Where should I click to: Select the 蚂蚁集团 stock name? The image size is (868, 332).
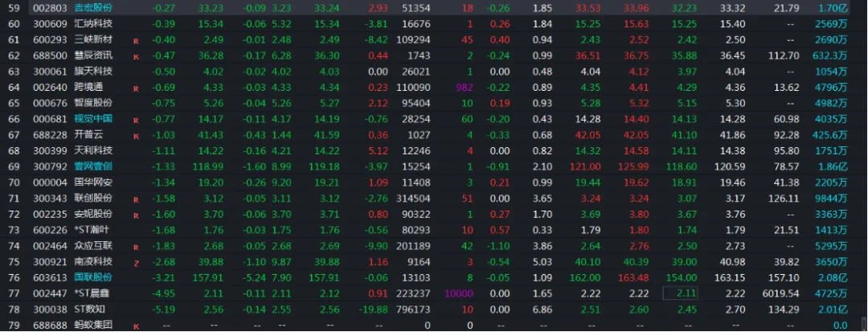coord(93,325)
